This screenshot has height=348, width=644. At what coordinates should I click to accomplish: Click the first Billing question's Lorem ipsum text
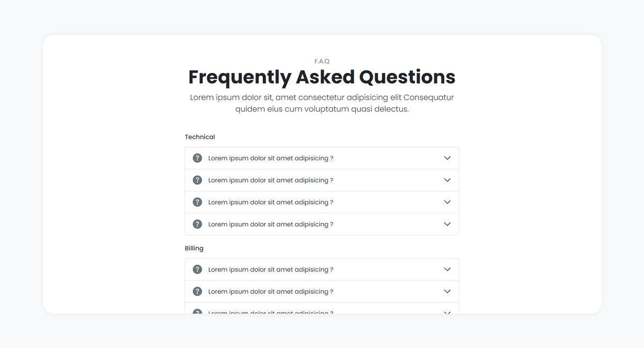(x=270, y=269)
